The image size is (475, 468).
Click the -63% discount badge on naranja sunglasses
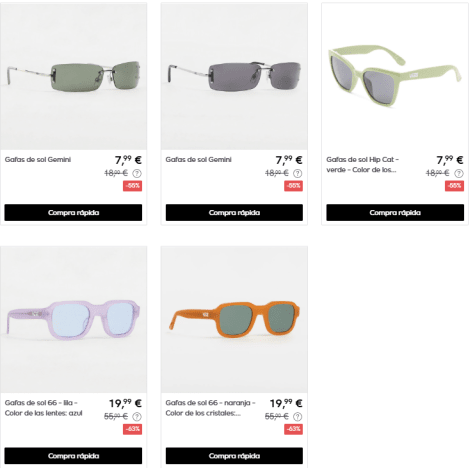click(293, 429)
